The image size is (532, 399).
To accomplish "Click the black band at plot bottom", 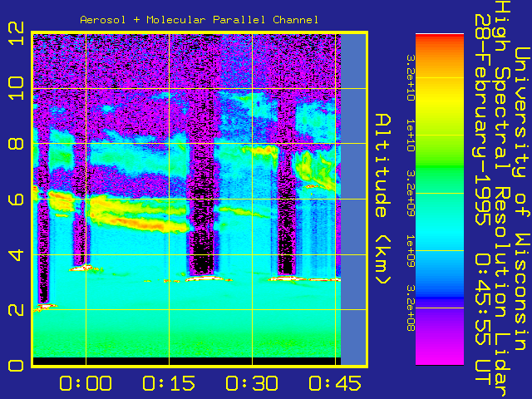I will (187, 361).
